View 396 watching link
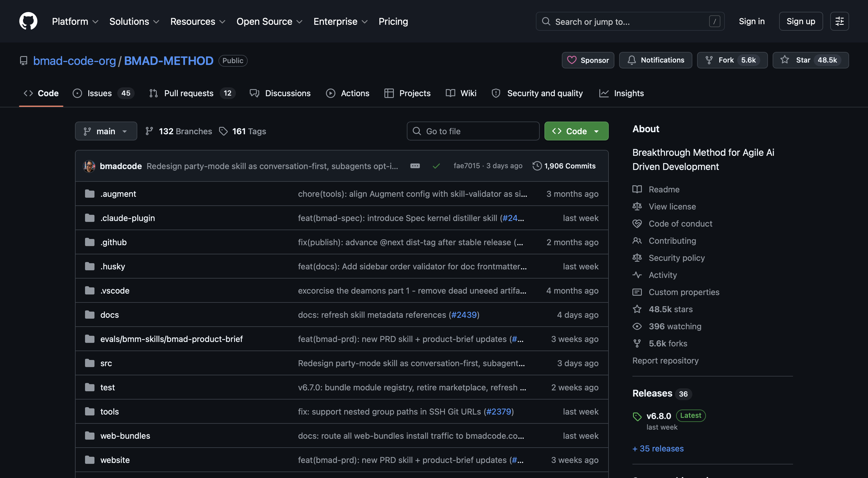Image resolution: width=868 pixels, height=478 pixels. [667, 326]
